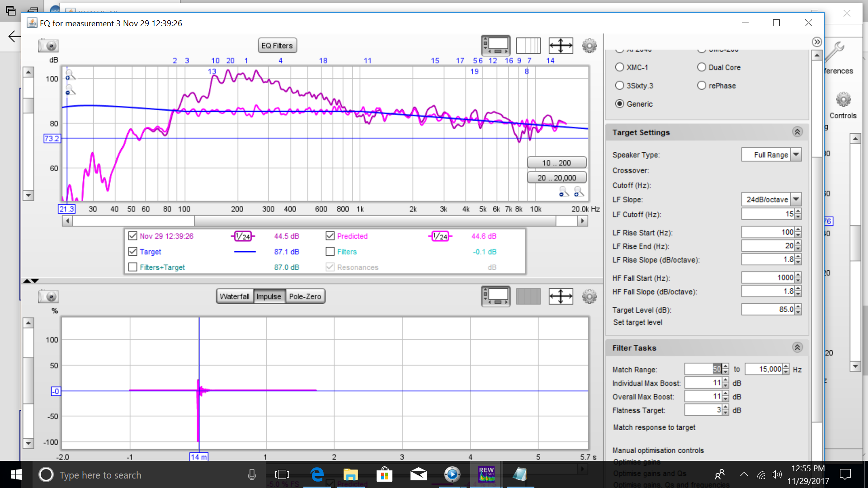Enable Filters trace checkbox
Screen dimensions: 868x488
330,251
